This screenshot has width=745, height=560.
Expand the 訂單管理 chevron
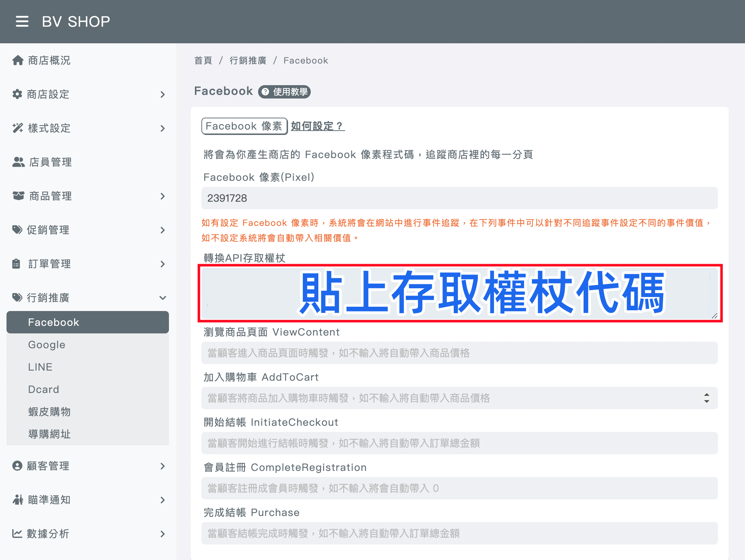(162, 264)
